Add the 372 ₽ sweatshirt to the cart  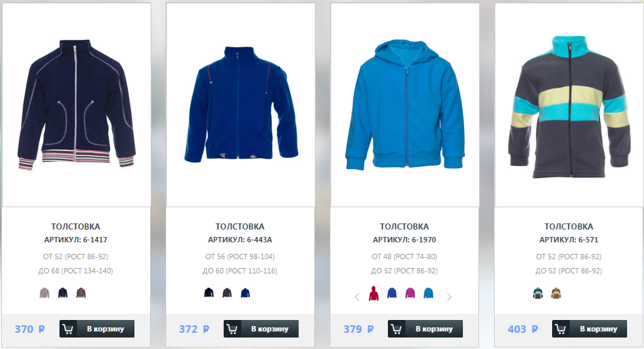pyautogui.click(x=262, y=329)
